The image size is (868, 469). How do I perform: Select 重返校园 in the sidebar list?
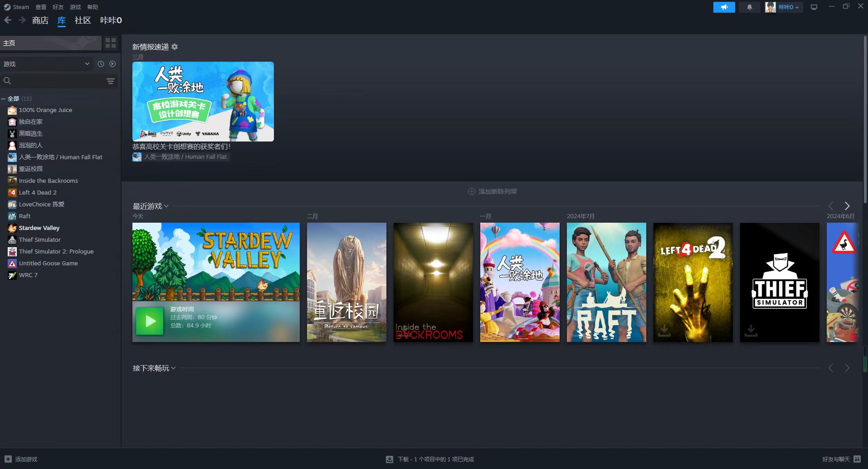[x=31, y=169]
